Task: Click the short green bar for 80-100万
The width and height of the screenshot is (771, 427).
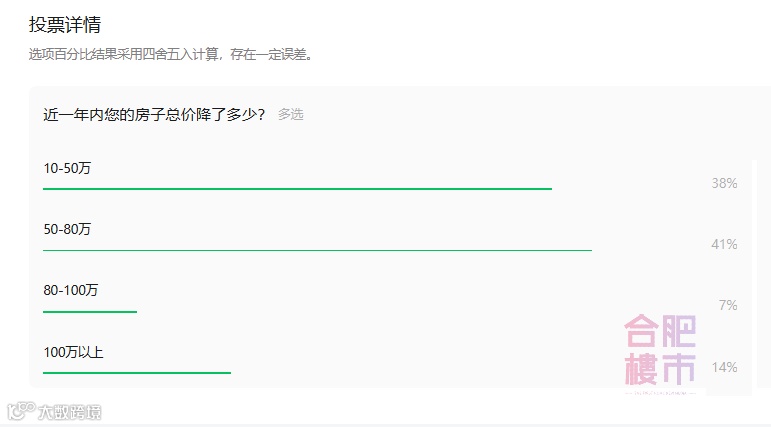Action: point(89,311)
